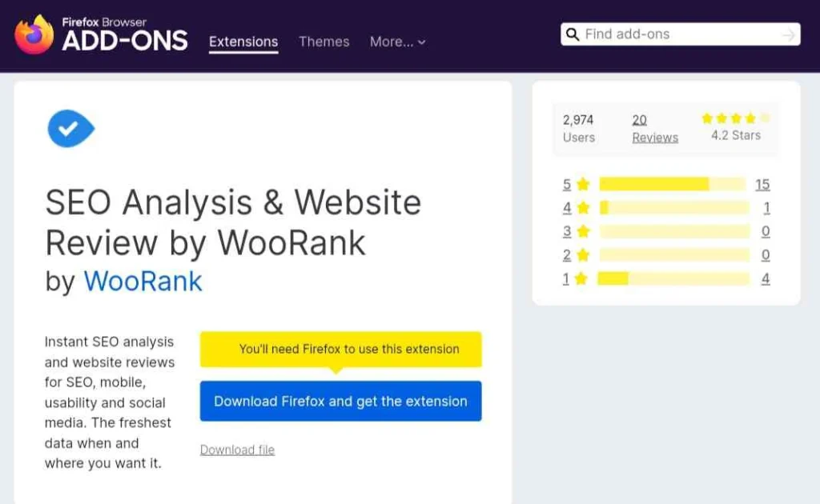820x504 pixels.
Task: Click the 1 count for four-star reviews
Action: pos(766,208)
